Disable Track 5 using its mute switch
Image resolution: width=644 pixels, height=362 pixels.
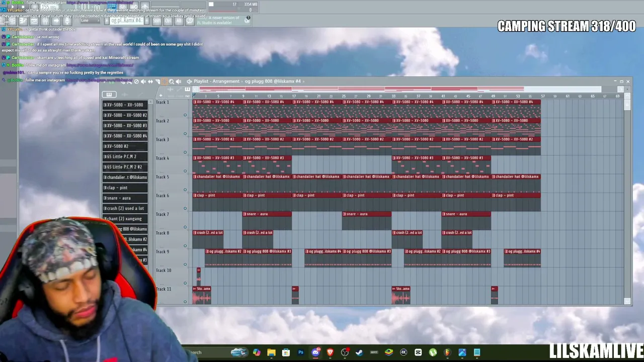[185, 190]
